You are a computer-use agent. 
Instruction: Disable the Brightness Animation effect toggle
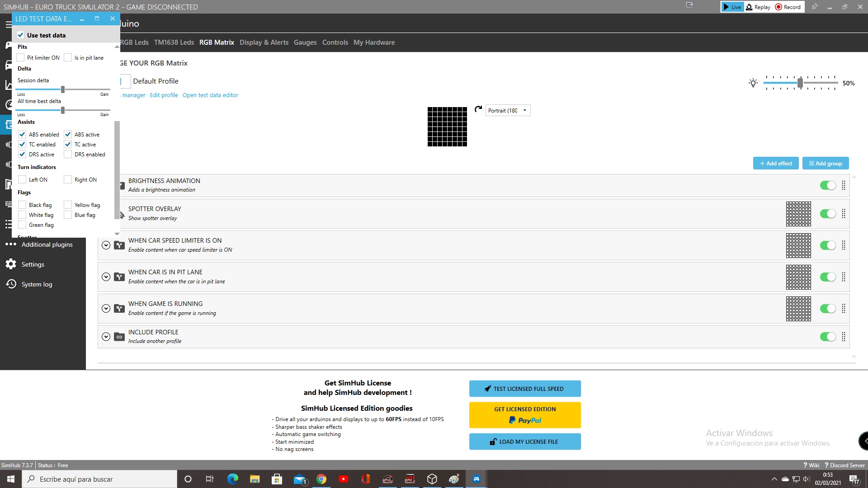tap(828, 185)
